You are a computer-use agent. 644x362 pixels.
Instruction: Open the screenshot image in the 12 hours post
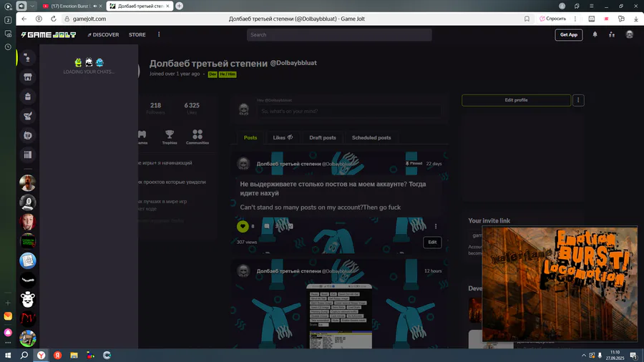click(339, 316)
